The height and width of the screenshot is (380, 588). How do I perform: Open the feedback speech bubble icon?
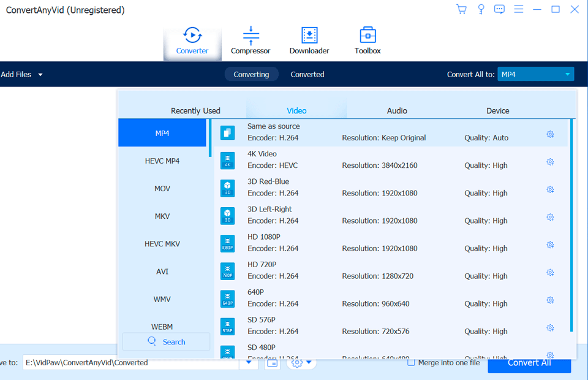(499, 9)
